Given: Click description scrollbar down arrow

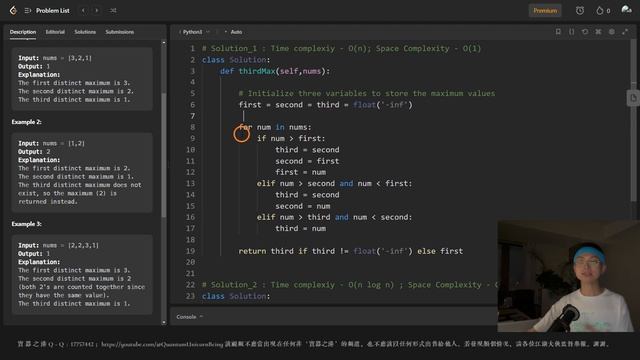Looking at the screenshot, I should (164, 322).
